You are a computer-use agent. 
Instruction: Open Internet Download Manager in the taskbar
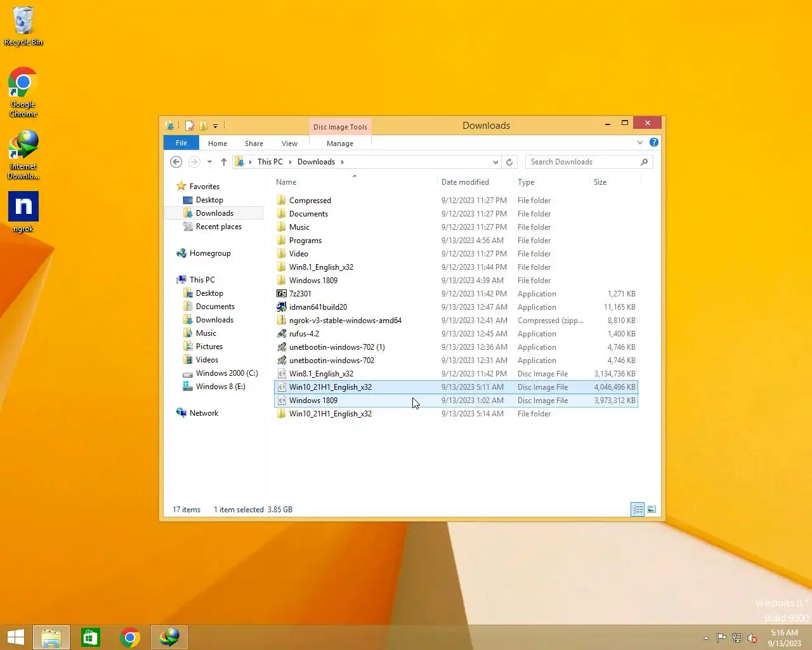(x=169, y=637)
